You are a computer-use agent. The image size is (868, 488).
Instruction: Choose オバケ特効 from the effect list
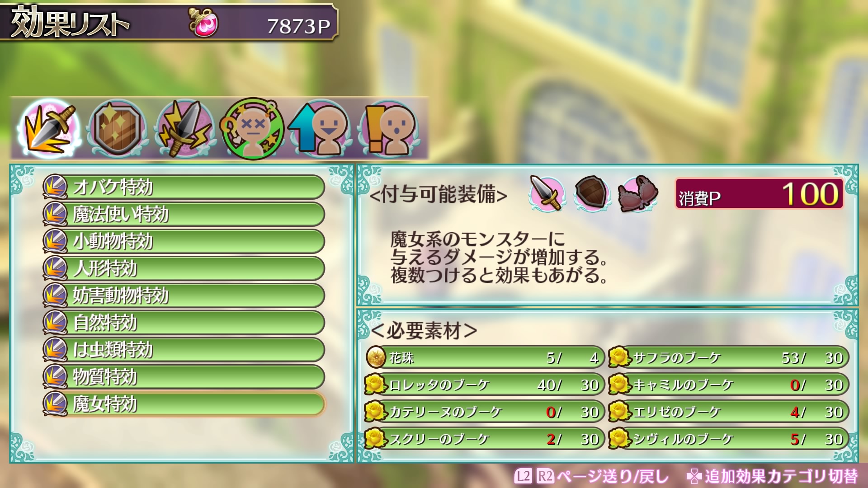click(x=184, y=187)
